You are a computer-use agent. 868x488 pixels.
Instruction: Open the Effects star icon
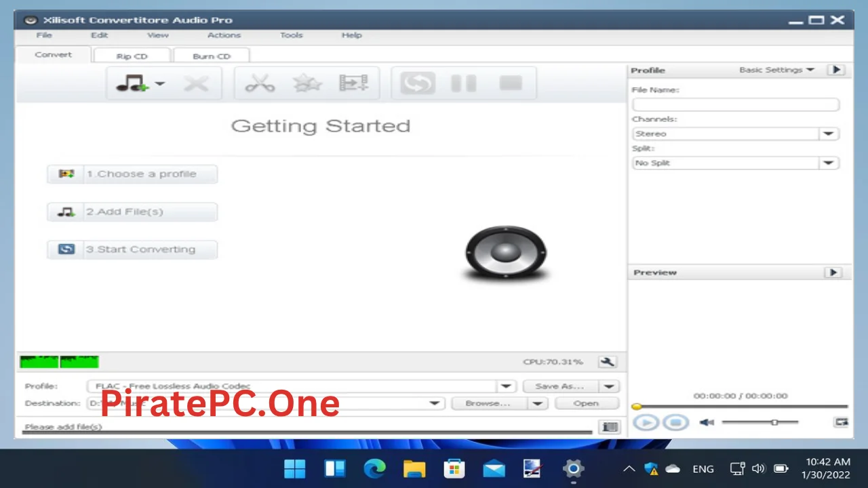click(307, 83)
